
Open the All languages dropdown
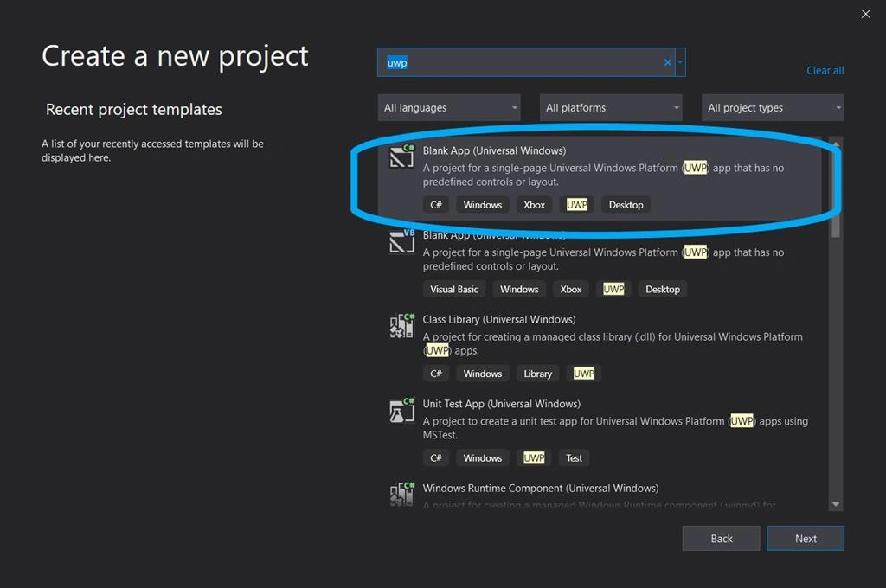[449, 107]
